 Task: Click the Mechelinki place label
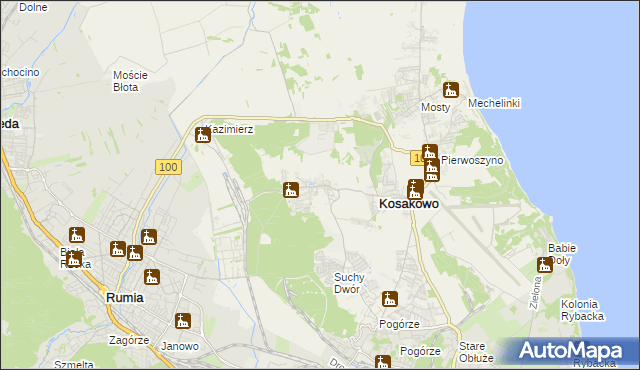pos(494,103)
